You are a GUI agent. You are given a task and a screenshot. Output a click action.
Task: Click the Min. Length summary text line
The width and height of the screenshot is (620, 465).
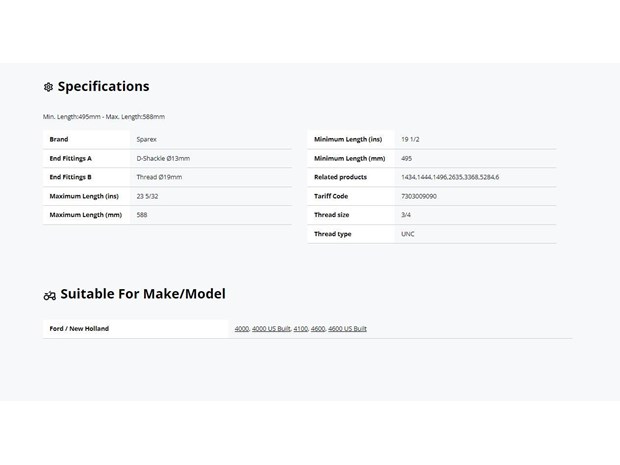coord(104,117)
